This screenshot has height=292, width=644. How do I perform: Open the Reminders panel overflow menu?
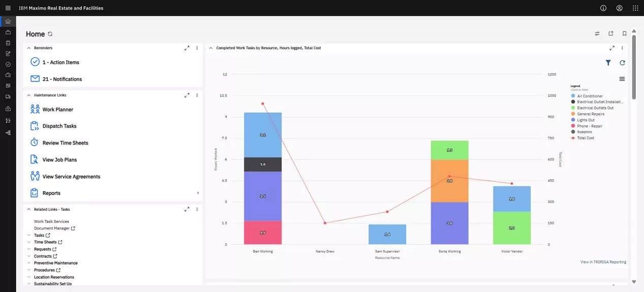pos(197,48)
